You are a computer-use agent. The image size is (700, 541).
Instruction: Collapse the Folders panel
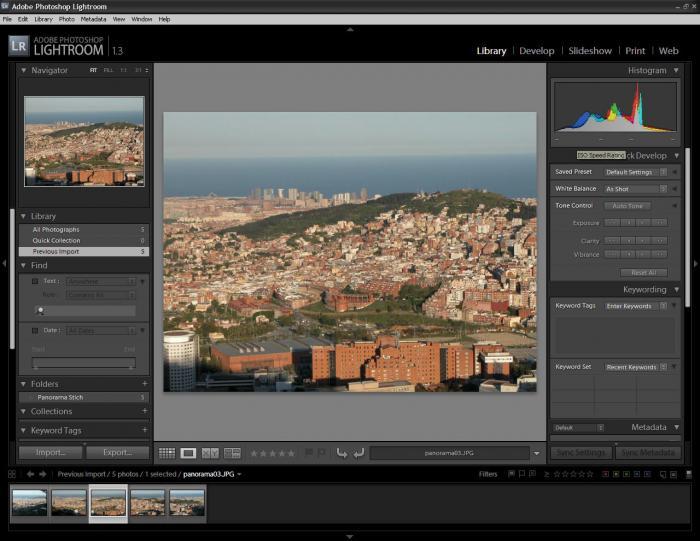pyautogui.click(x=24, y=383)
